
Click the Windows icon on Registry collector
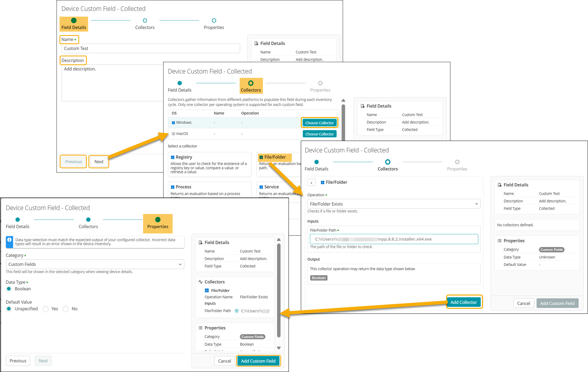click(173, 157)
